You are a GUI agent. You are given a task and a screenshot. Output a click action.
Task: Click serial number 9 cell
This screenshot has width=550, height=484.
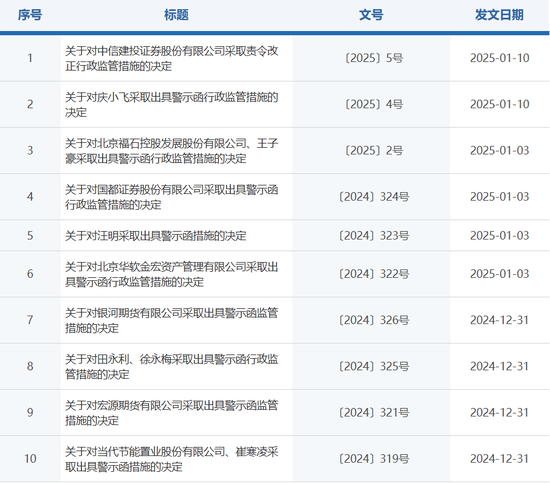(x=30, y=413)
